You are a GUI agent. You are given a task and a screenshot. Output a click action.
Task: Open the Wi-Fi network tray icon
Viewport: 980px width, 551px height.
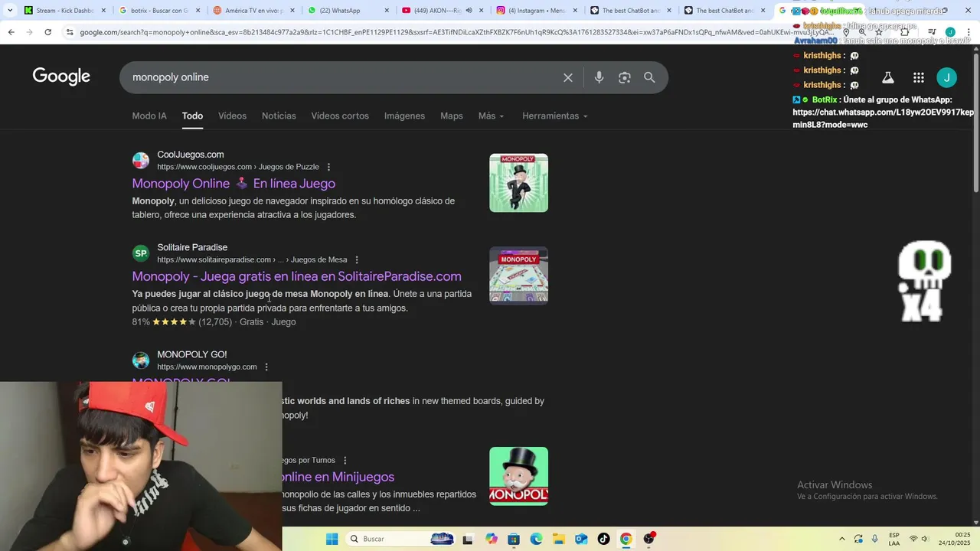913,539
